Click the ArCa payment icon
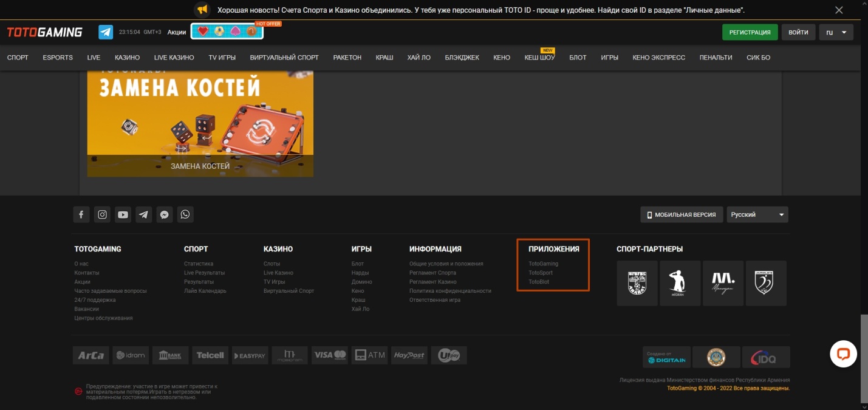 coord(91,355)
